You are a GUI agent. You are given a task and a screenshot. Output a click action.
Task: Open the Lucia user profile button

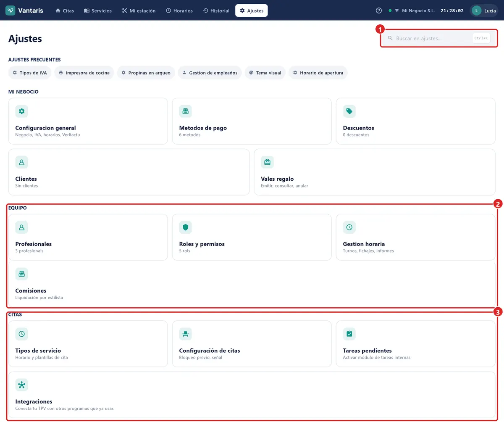pos(484,11)
